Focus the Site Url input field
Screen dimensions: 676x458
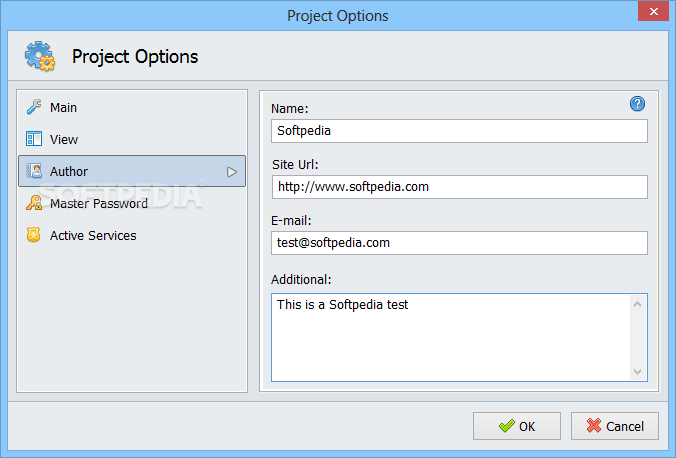460,187
